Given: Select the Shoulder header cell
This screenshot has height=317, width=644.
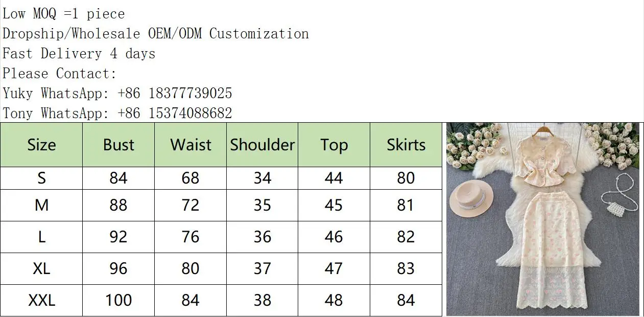Looking at the screenshot, I should tap(263, 145).
